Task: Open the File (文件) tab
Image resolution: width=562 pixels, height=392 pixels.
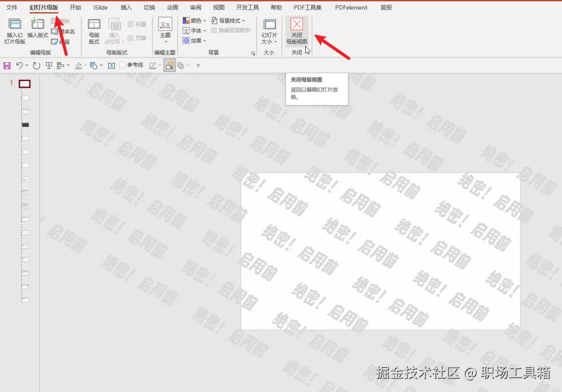Action: tap(12, 7)
